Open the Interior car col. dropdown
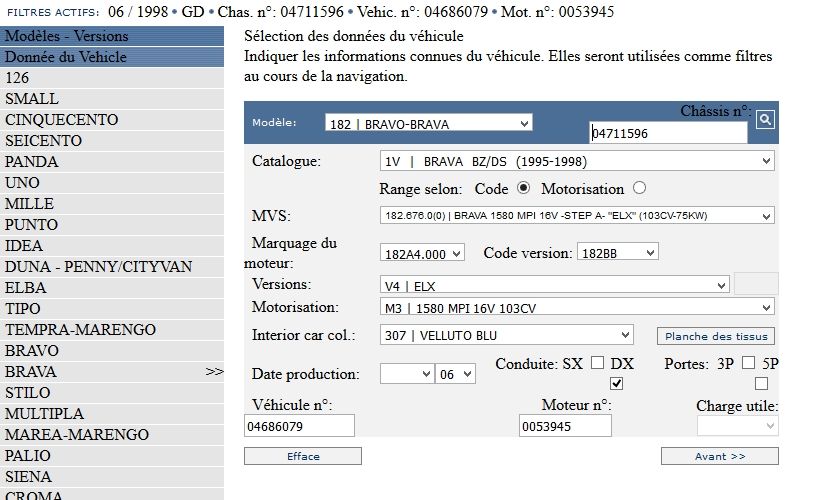The image size is (824, 500). (x=507, y=335)
